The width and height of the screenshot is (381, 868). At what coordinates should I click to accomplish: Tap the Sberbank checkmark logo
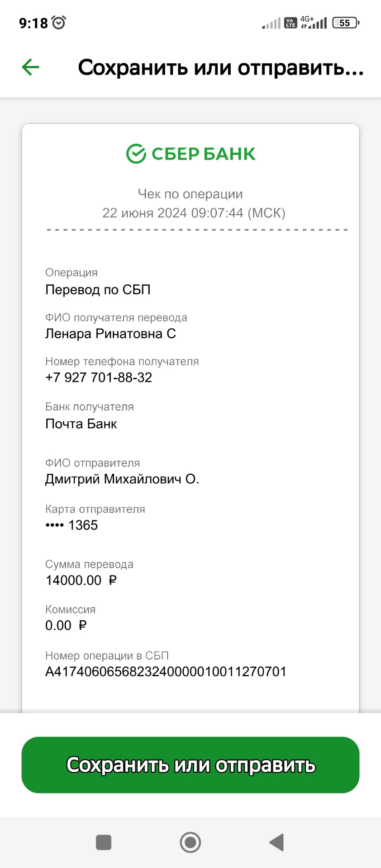pos(136,154)
